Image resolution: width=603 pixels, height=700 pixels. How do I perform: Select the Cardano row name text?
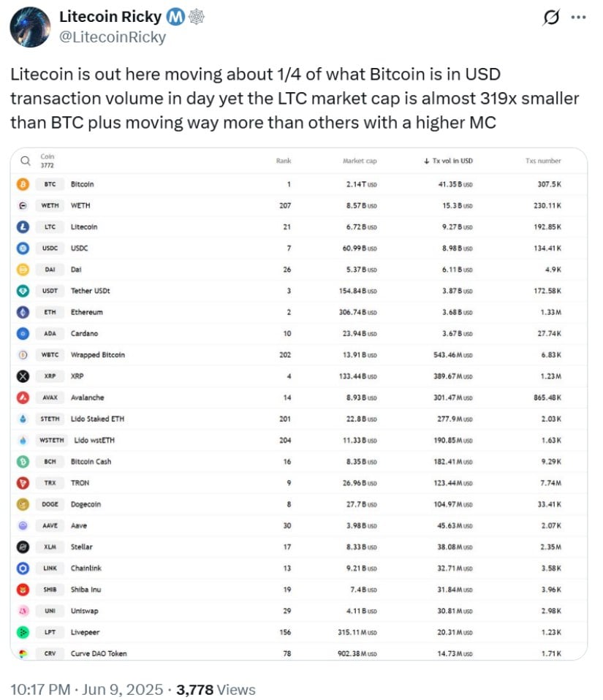(x=86, y=334)
